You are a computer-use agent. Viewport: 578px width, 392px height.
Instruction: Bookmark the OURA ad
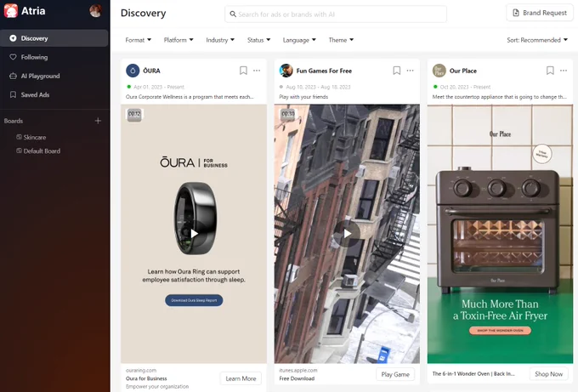[x=243, y=71]
